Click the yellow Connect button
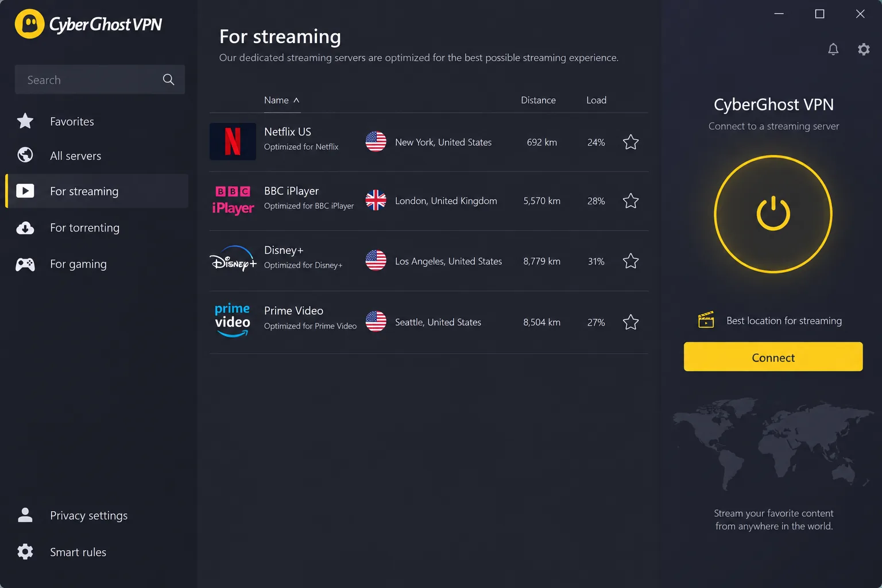882x588 pixels. point(773,357)
